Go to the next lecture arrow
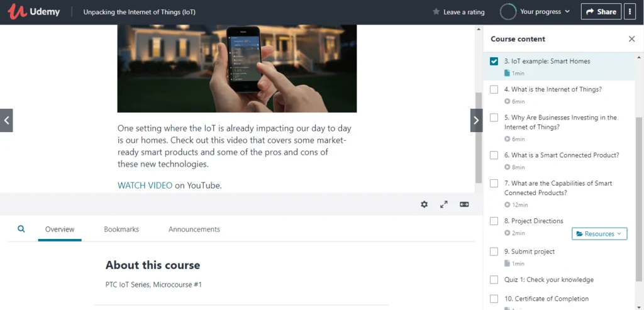The image size is (644, 310). tap(476, 120)
